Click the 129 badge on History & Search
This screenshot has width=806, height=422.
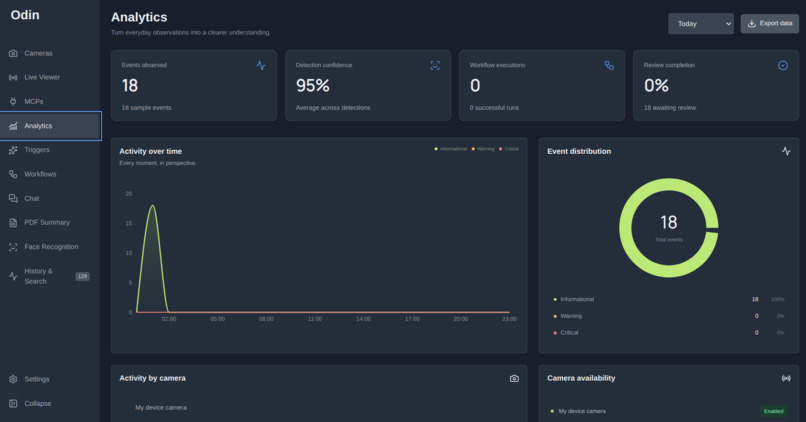click(x=82, y=277)
